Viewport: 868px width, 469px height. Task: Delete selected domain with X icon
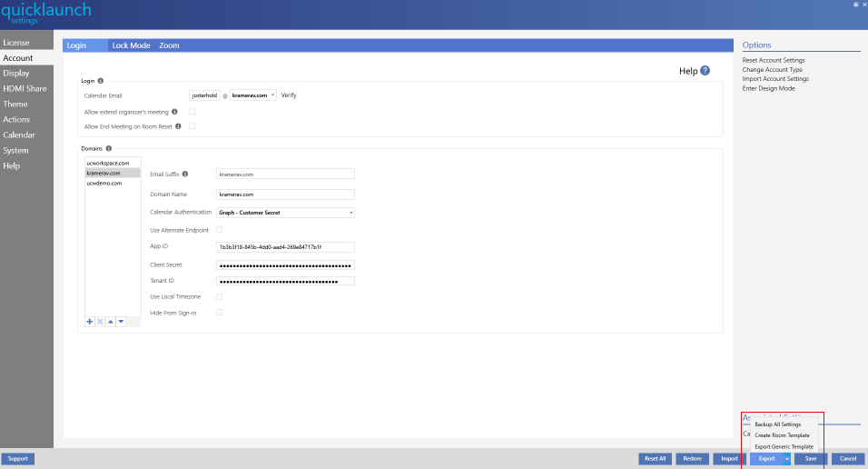100,322
